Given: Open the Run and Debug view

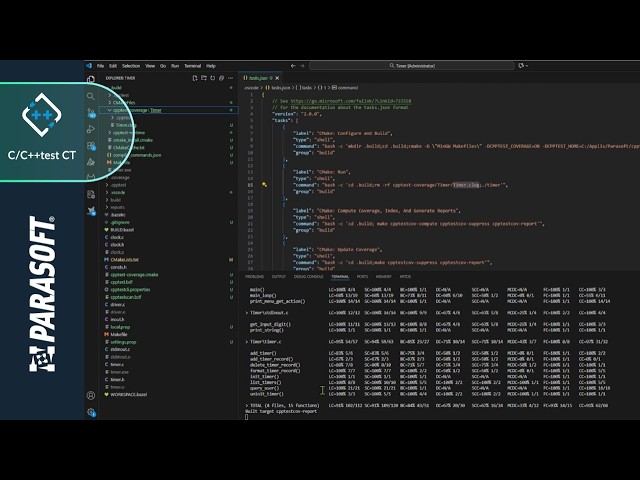Looking at the screenshot, I should click(91, 129).
